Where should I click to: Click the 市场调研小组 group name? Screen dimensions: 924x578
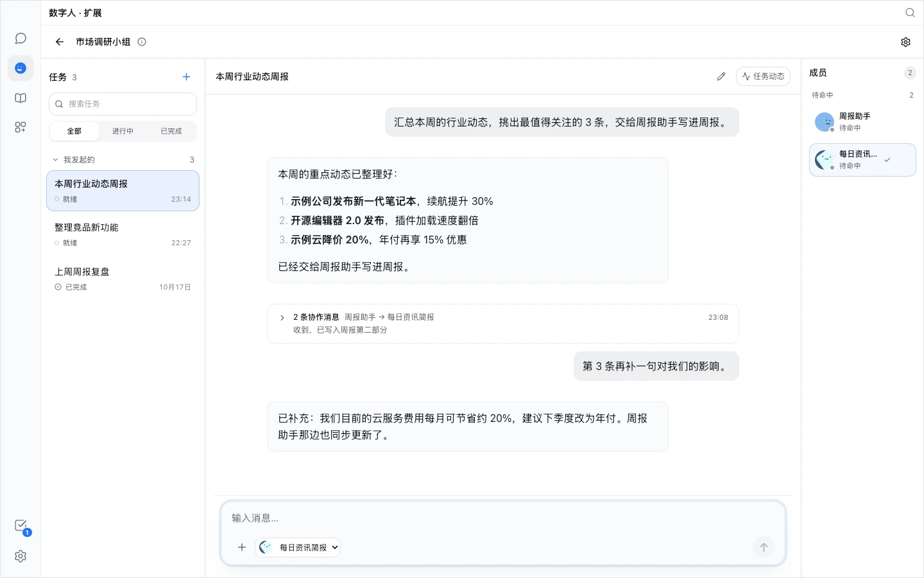pyautogui.click(x=103, y=42)
